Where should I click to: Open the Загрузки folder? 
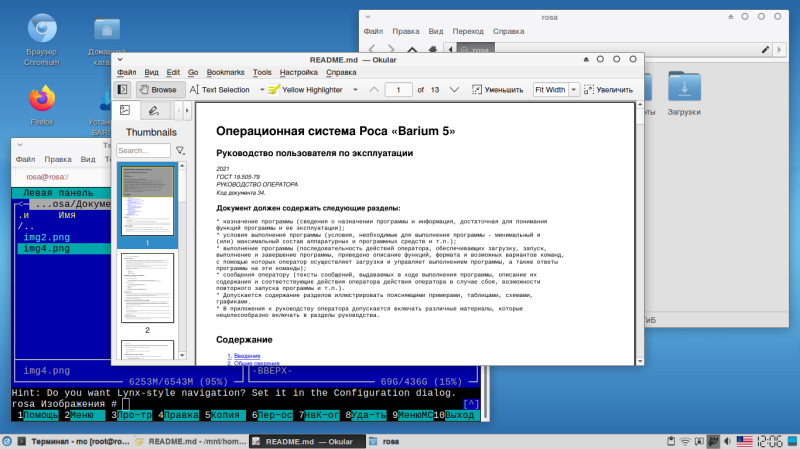coord(684,88)
